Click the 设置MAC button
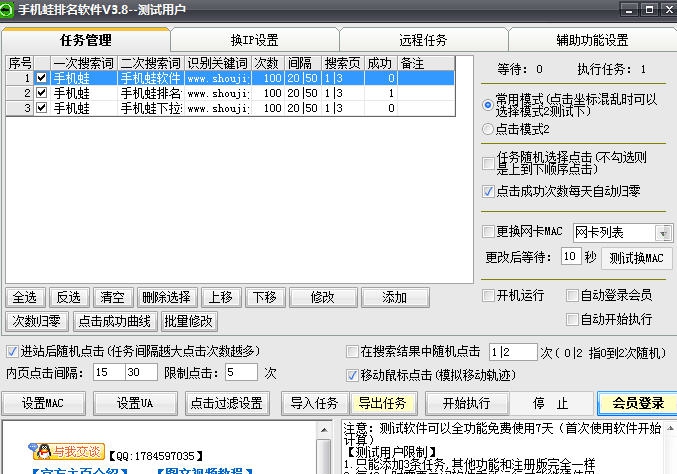Viewport: 677px width, 474px height. [43, 403]
